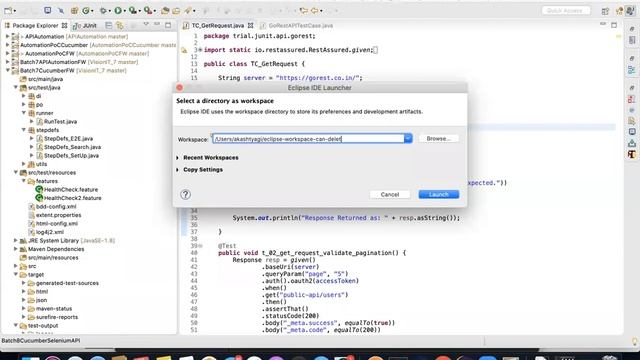Open the Outline side icon
The image size is (640, 360).
pyautogui.click(x=632, y=70)
